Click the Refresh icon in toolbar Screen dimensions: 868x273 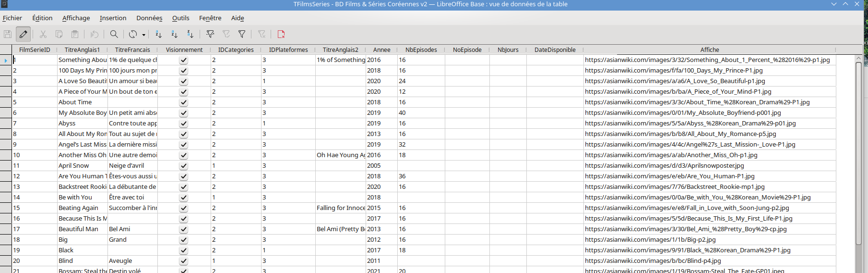click(x=132, y=34)
